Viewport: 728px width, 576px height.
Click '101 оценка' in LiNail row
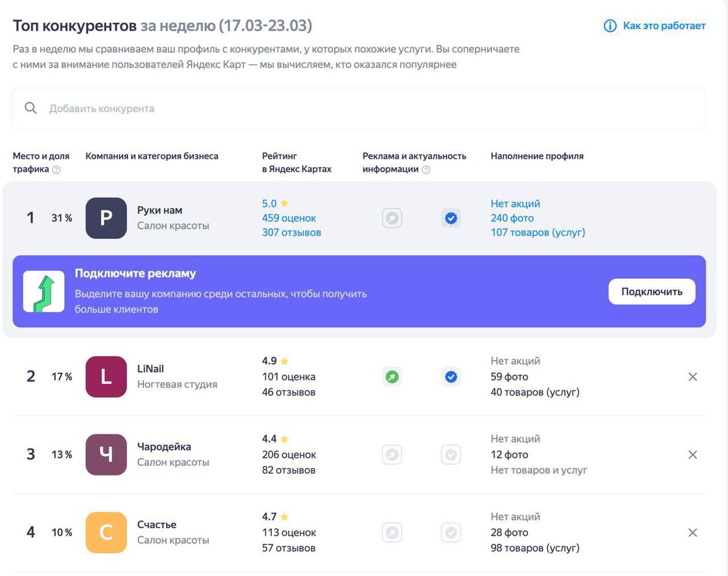click(289, 377)
